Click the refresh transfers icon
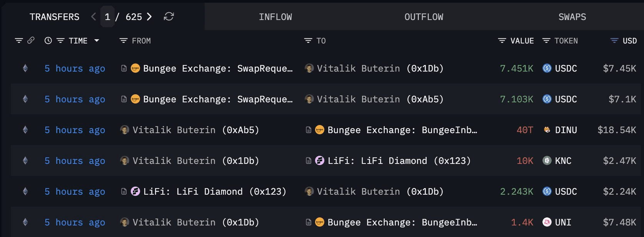Screen dimensions: 644x237 pos(169,17)
